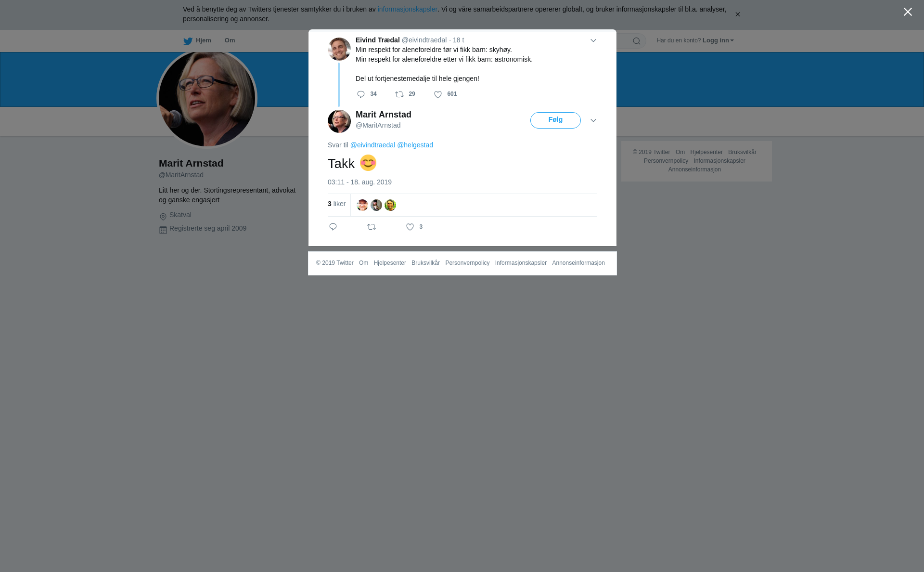
Task: Open more options chevron on Eivind Trædal's tweet
Action: click(593, 40)
